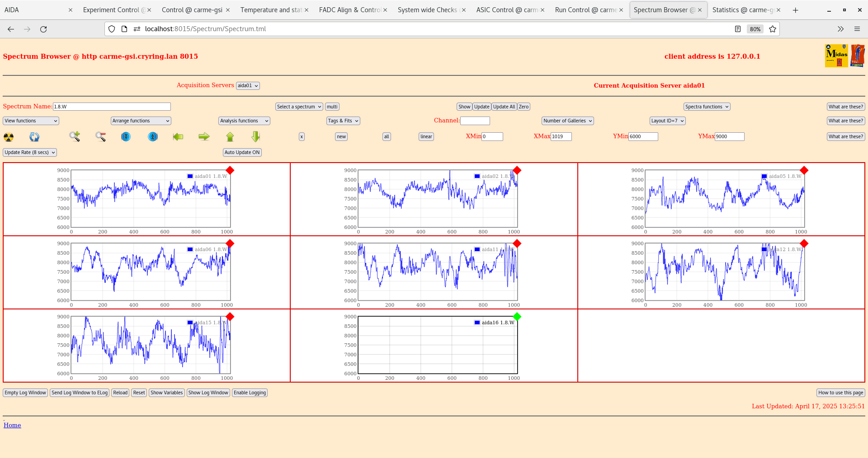
Task: Toggle the linear scale button
Action: [x=426, y=136]
